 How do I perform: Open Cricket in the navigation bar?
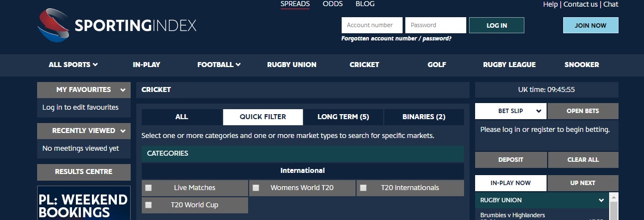(364, 65)
